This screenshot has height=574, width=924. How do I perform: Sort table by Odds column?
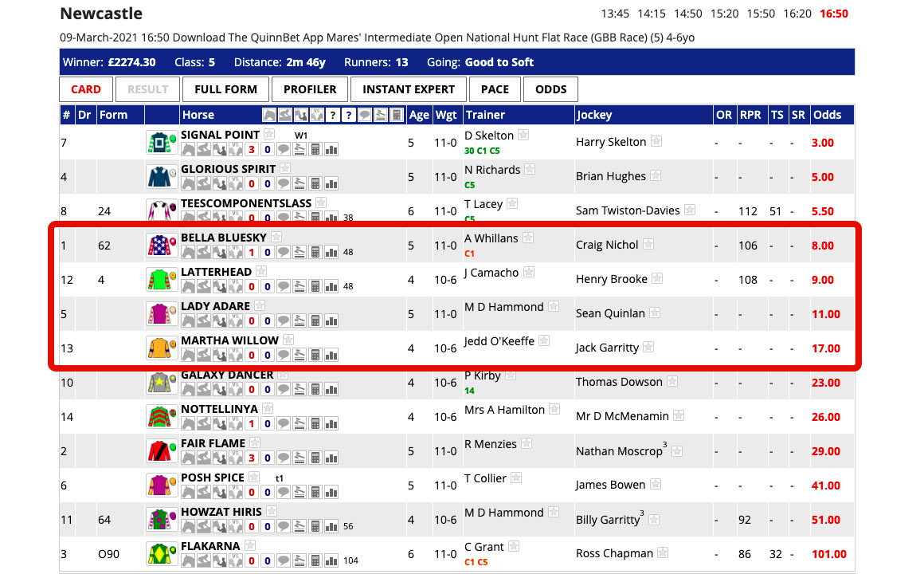(828, 115)
